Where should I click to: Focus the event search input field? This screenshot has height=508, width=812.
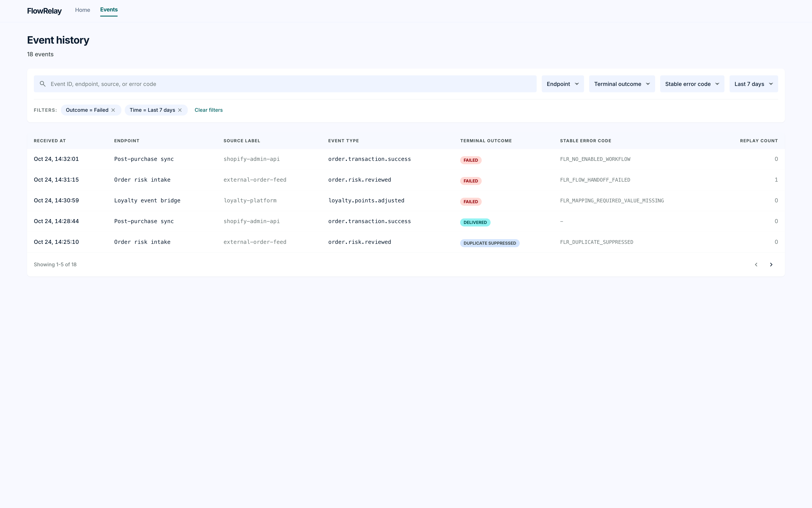click(285, 84)
